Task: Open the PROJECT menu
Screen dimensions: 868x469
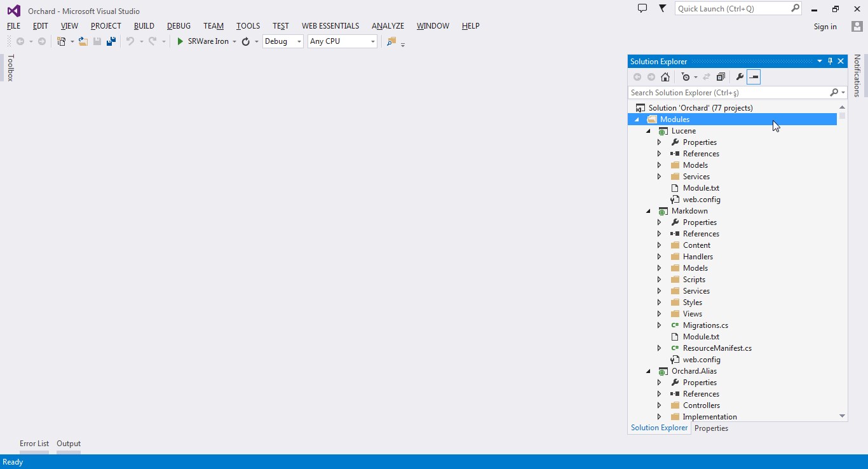Action: point(105,26)
